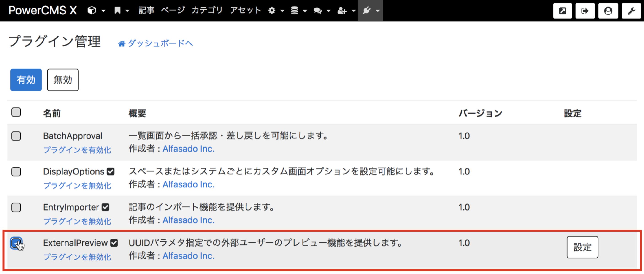Click the home icon beside ダッシュボードへ
Image resolution: width=644 pixels, height=274 pixels.
pyautogui.click(x=122, y=44)
